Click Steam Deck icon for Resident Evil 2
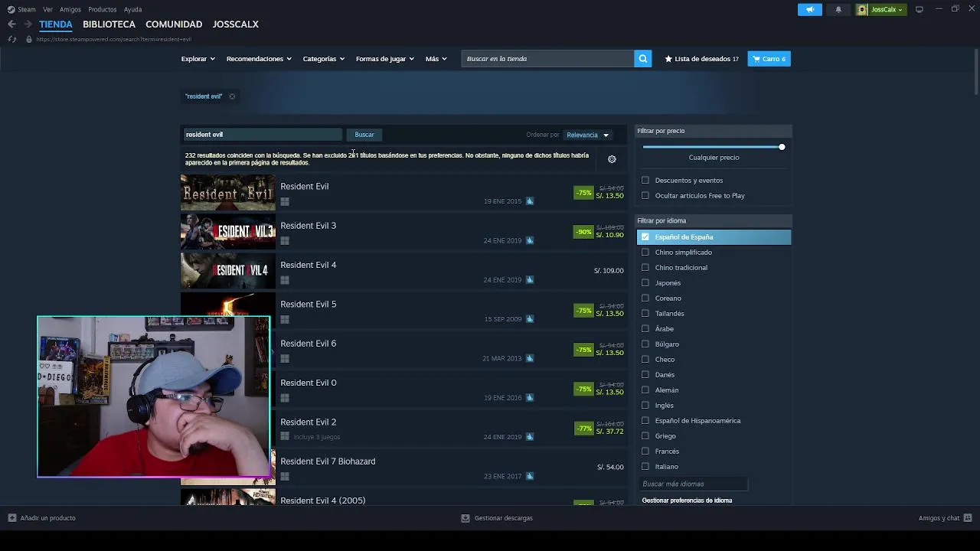The height and width of the screenshot is (551, 980). (x=529, y=437)
